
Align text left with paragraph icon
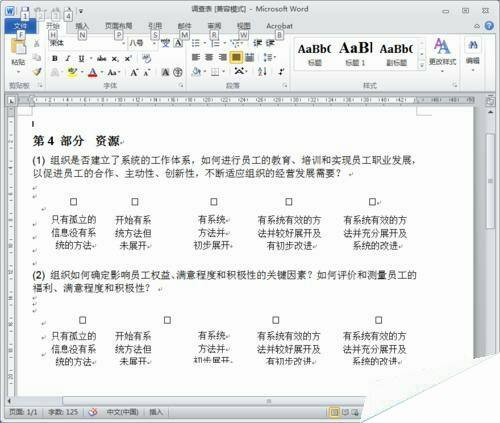click(x=196, y=57)
